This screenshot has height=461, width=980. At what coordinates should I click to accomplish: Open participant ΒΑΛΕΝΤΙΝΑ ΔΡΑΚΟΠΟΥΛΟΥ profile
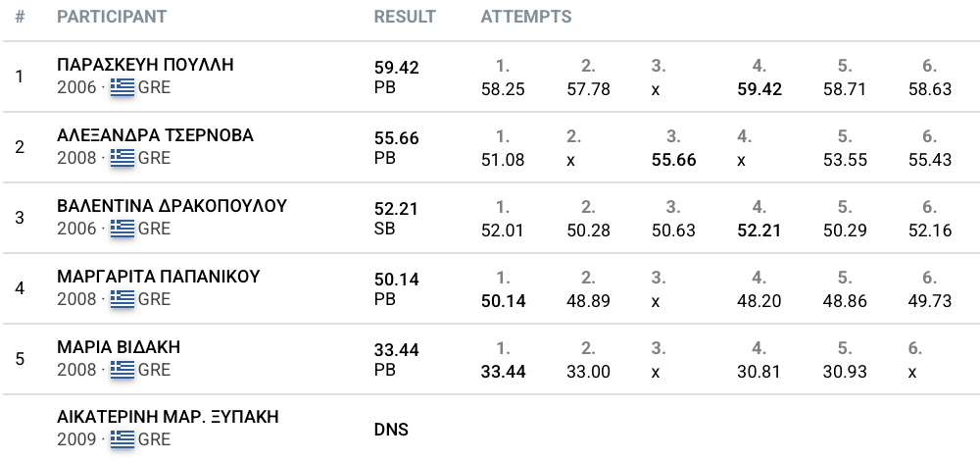(171, 206)
